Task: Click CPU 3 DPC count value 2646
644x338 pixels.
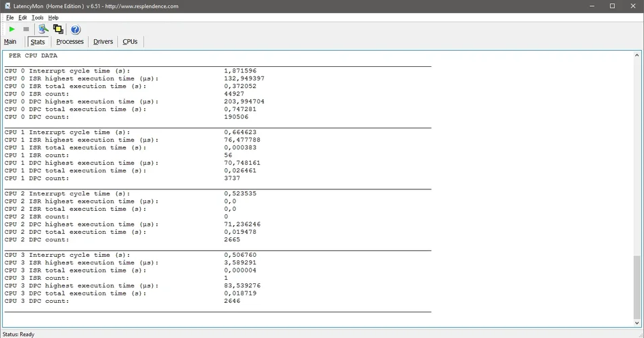Action: click(x=232, y=301)
